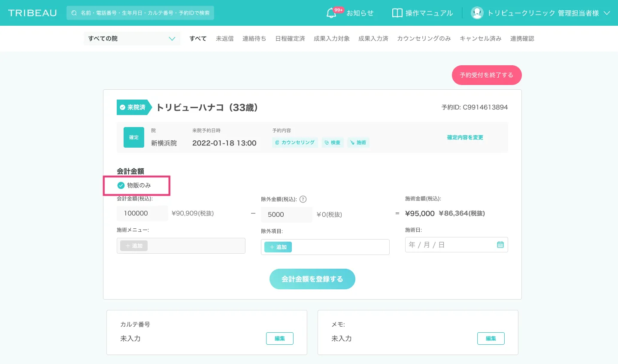Click the TRIBEAU logo
Image resolution: width=618 pixels, height=364 pixels.
33,13
